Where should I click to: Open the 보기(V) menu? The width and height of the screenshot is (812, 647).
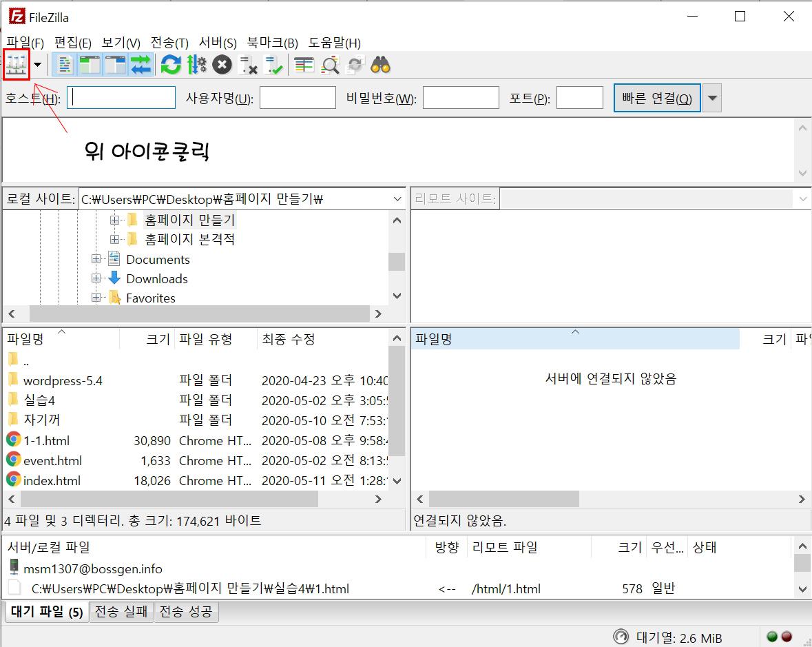pos(121,43)
